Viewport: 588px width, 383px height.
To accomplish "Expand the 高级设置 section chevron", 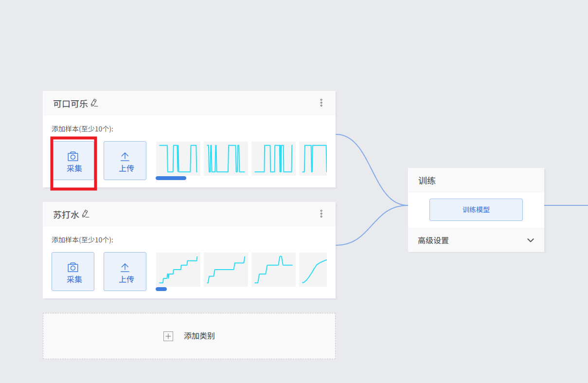I will pyautogui.click(x=531, y=240).
